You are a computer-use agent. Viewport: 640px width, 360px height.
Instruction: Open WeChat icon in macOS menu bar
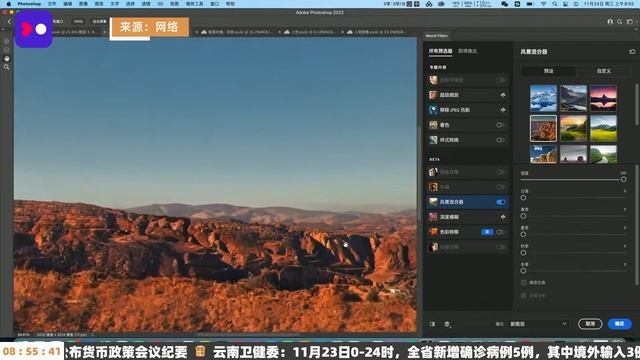tap(504, 4)
